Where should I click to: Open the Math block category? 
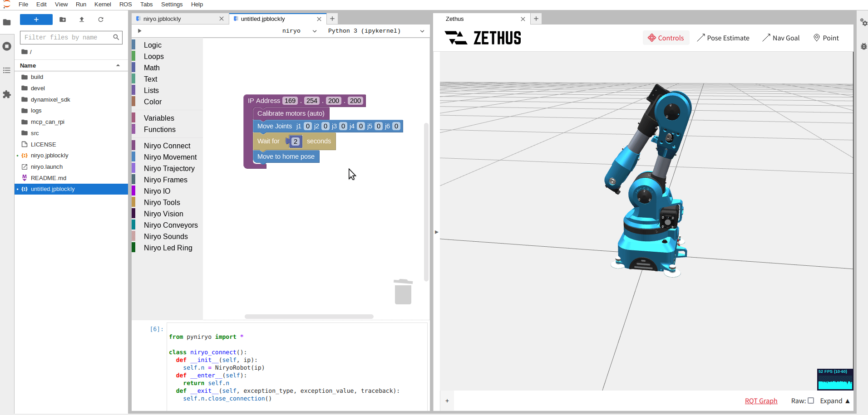coord(167,68)
